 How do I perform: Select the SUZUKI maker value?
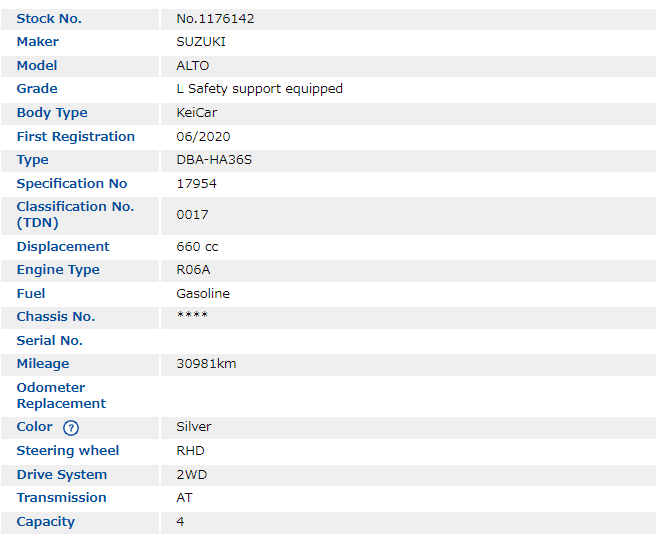pos(201,42)
